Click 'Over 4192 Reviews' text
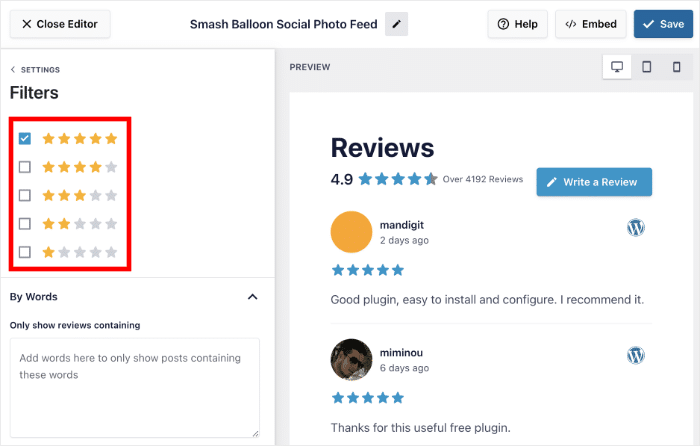The width and height of the screenshot is (700, 446). [483, 179]
